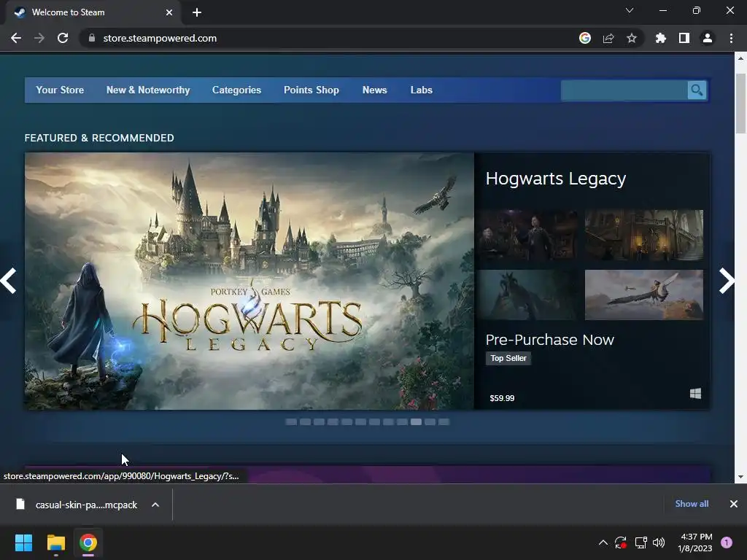View the dark creature screenshot thumbnail
Viewport: 747px width, 560px height.
528,295
